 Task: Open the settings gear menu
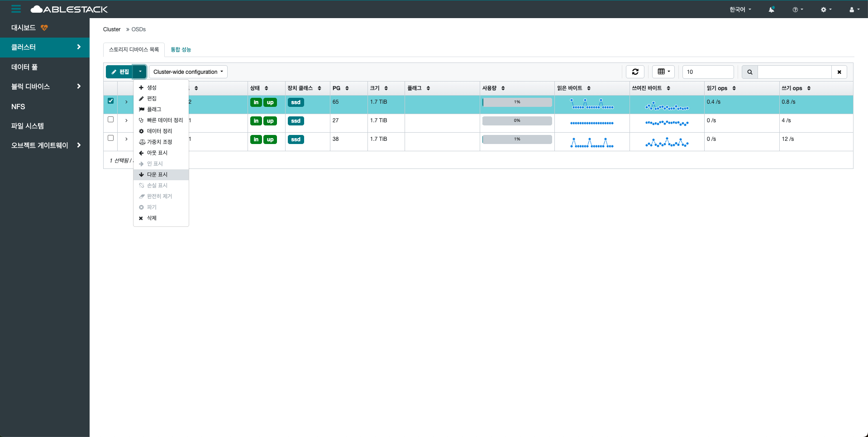coord(826,10)
